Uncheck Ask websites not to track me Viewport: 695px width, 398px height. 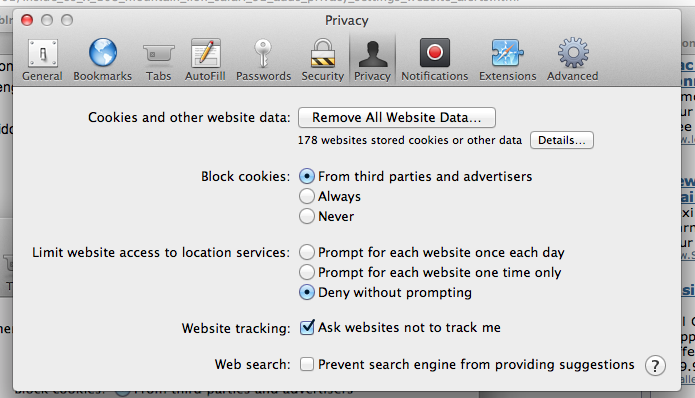(307, 328)
